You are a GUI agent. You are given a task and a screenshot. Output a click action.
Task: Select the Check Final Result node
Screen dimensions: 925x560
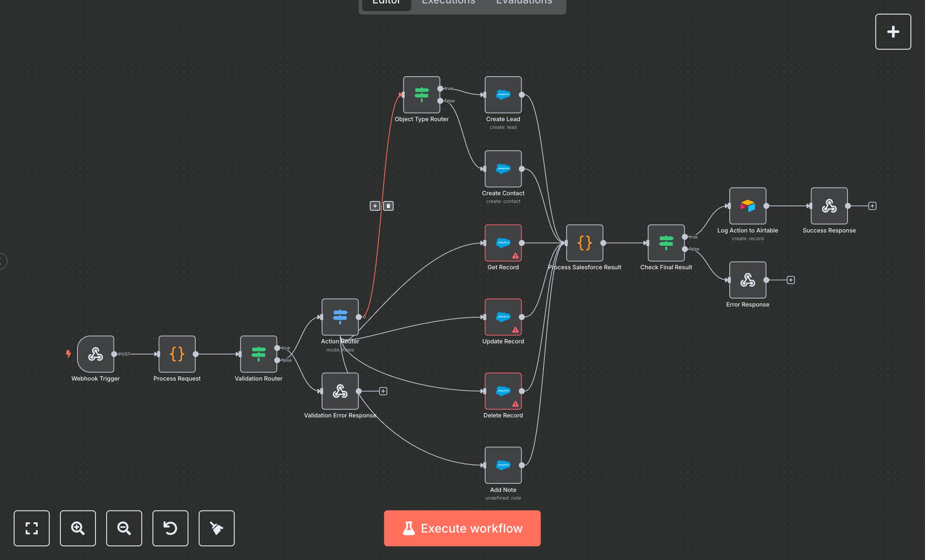coord(666,243)
